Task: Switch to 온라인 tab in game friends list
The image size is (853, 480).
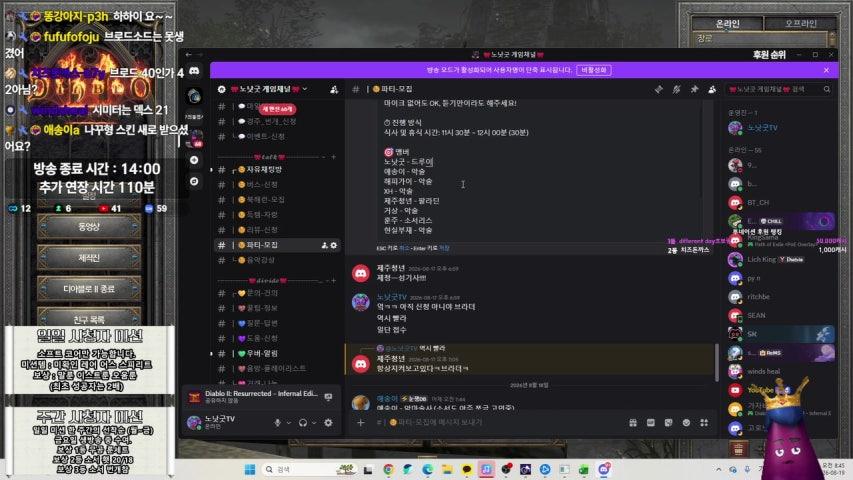Action: pos(727,23)
